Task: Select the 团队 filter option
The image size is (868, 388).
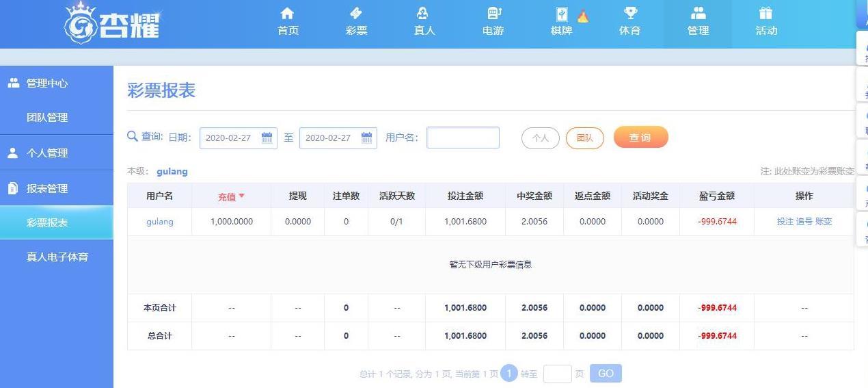Action: (x=585, y=138)
